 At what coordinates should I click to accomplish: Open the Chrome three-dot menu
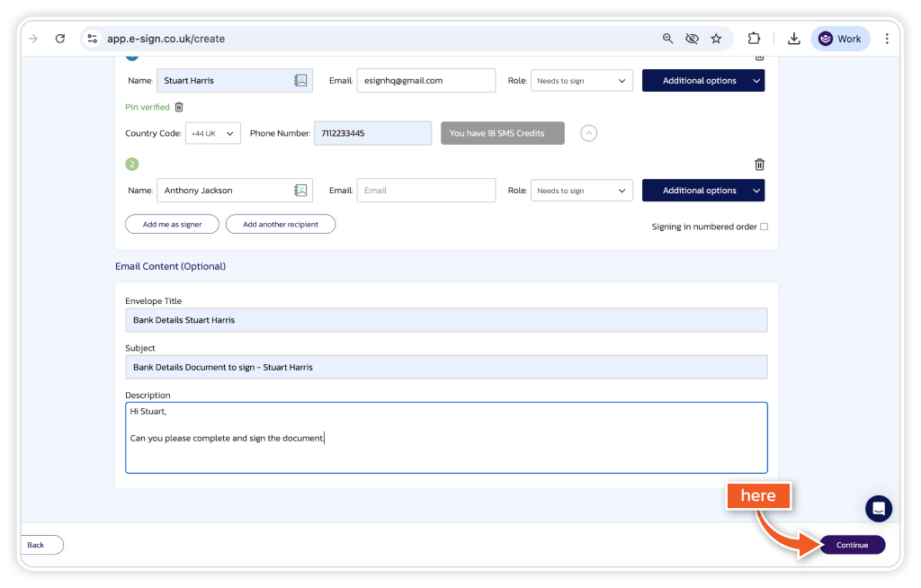[x=887, y=39]
